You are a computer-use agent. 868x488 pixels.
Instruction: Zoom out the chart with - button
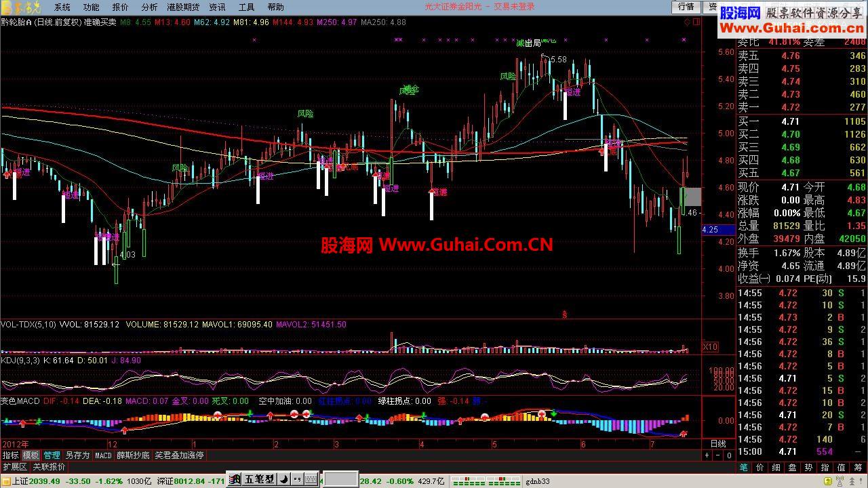(x=717, y=455)
